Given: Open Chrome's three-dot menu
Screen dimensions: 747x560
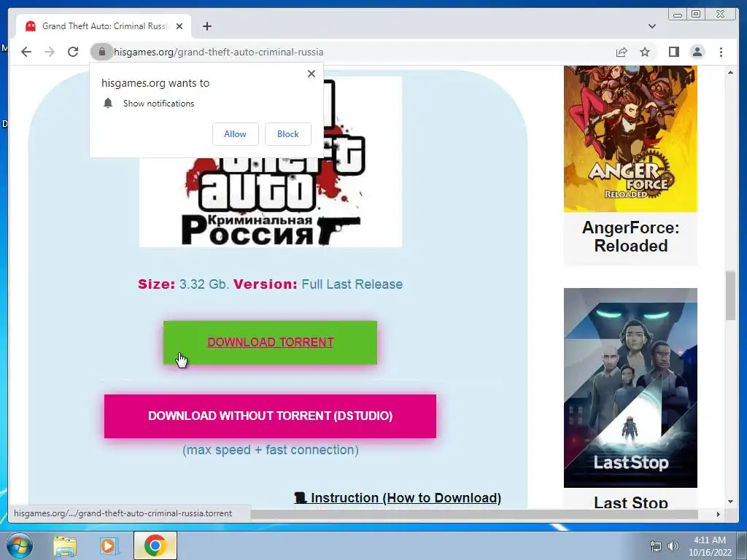Looking at the screenshot, I should [721, 52].
